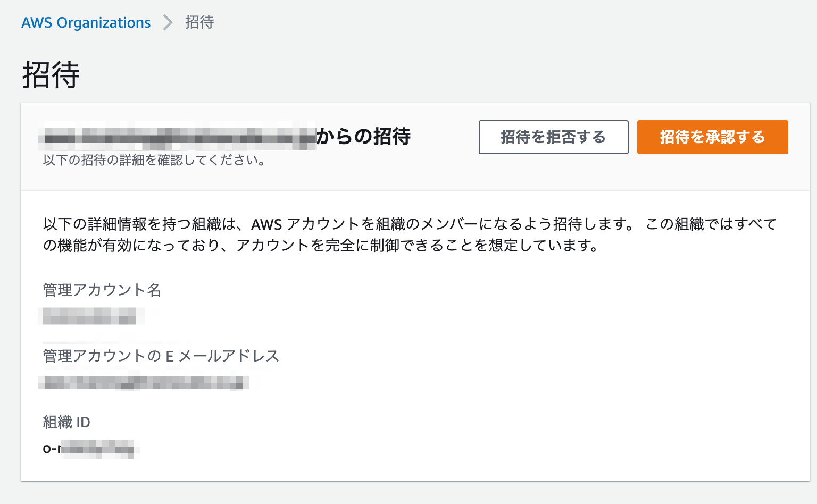Select the blurred management account name value
Viewport: 817px width, 504px height.
(90, 316)
